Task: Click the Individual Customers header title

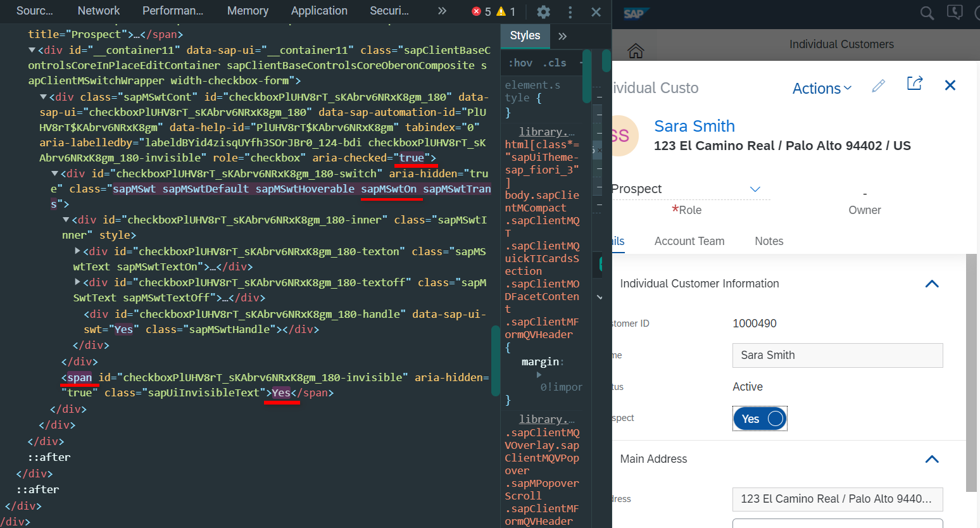Action: click(841, 44)
